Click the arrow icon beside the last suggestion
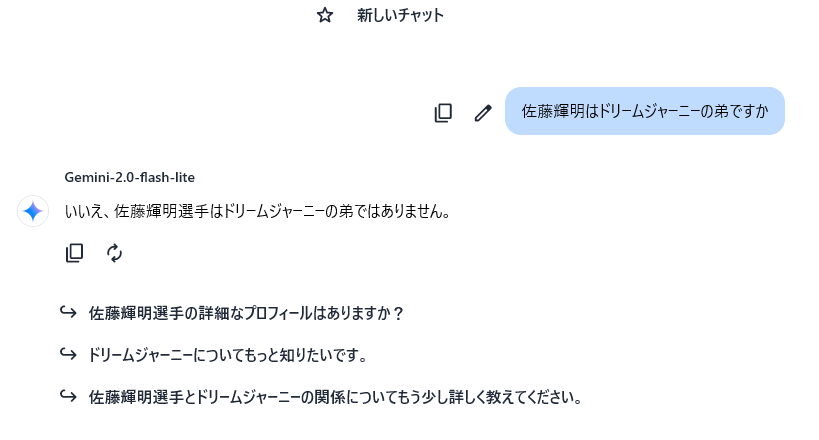The width and height of the screenshot is (819, 440). pos(69,396)
